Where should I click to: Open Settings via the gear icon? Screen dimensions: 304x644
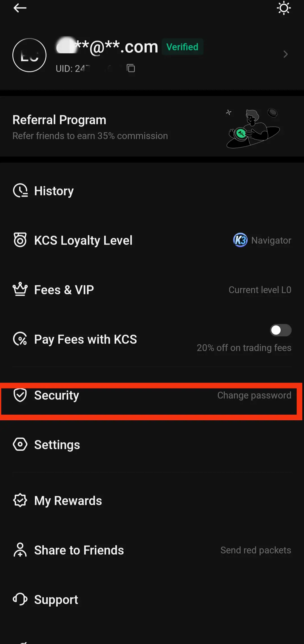click(x=20, y=444)
